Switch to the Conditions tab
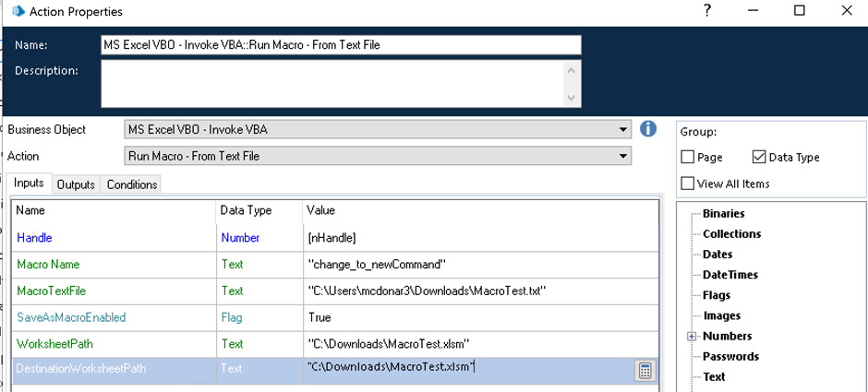The image size is (868, 392). [x=132, y=184]
